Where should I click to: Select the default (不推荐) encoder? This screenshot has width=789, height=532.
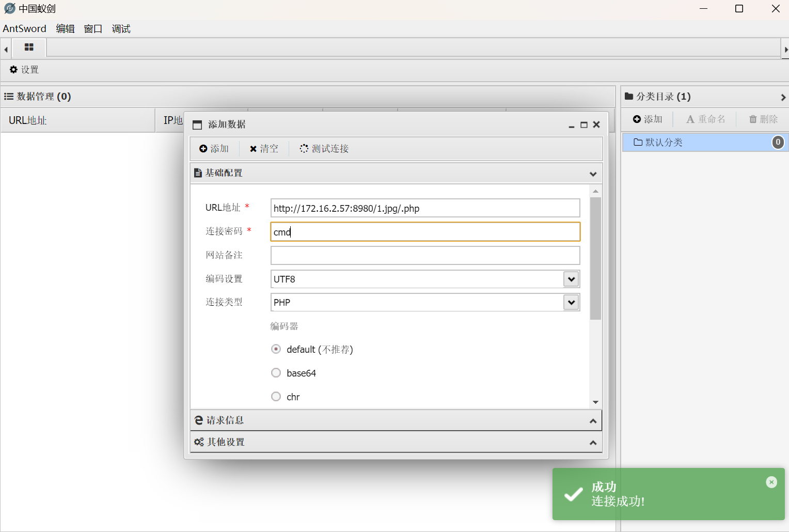click(276, 349)
